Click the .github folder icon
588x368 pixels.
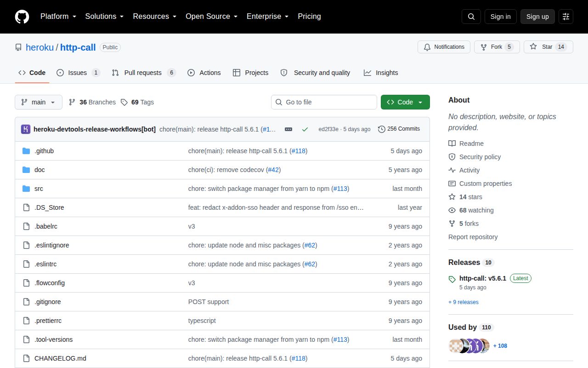(x=26, y=151)
